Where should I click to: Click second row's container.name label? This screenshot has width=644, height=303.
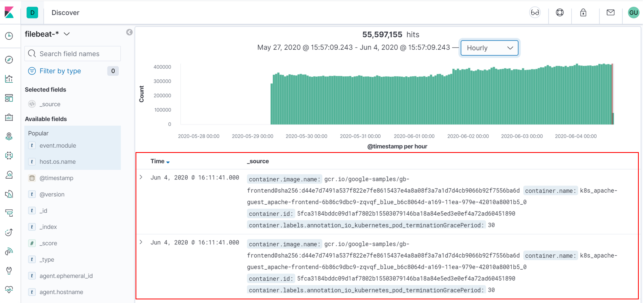pyautogui.click(x=550, y=256)
